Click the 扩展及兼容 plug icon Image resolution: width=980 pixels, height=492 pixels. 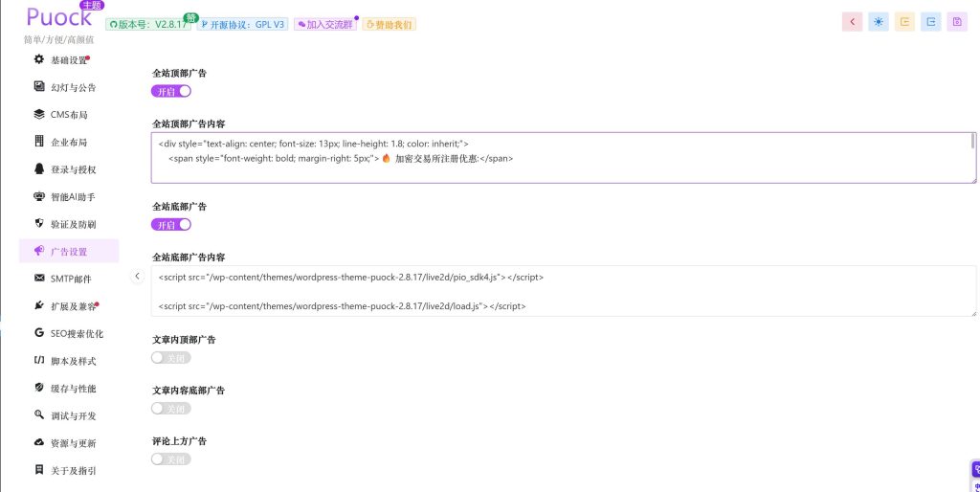point(38,305)
